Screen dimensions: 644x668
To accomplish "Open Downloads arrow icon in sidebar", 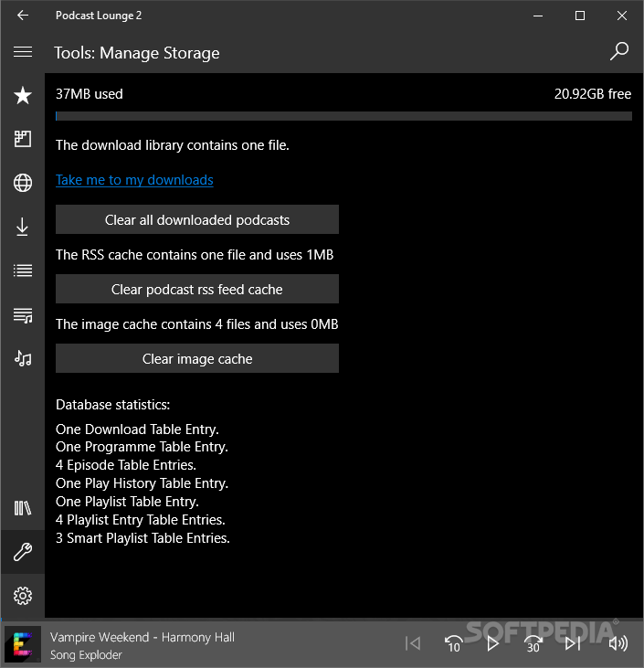I will point(23,227).
